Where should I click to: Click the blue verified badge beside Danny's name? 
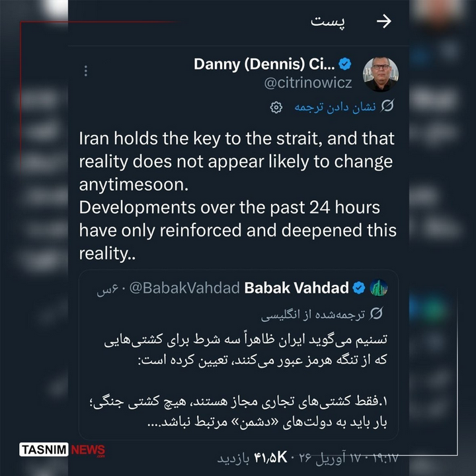click(x=345, y=64)
